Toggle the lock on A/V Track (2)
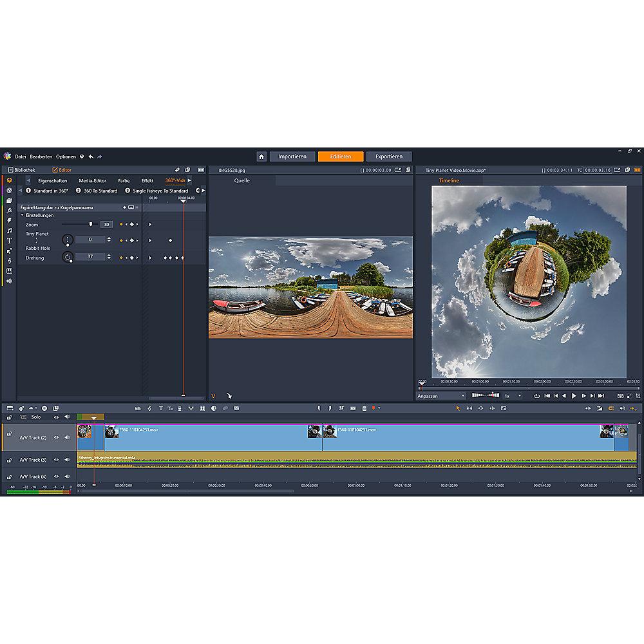 click(x=10, y=433)
